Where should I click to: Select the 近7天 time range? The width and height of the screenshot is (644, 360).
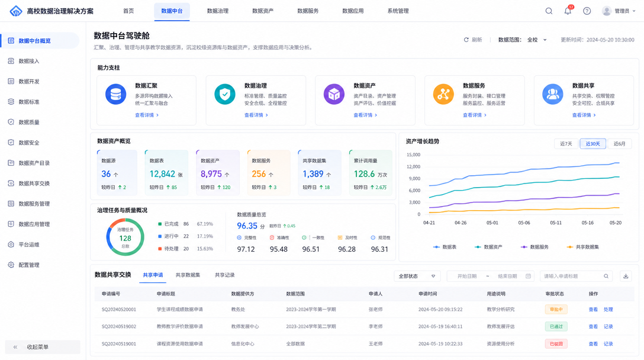566,144
